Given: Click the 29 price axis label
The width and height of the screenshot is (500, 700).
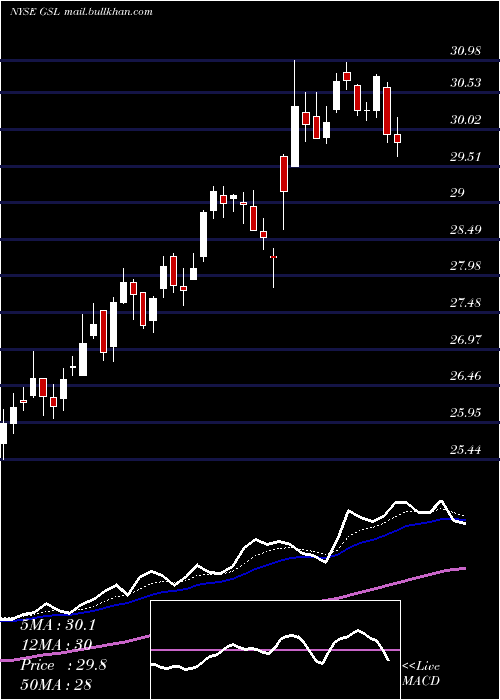Looking at the screenshot, I should click(x=458, y=194).
